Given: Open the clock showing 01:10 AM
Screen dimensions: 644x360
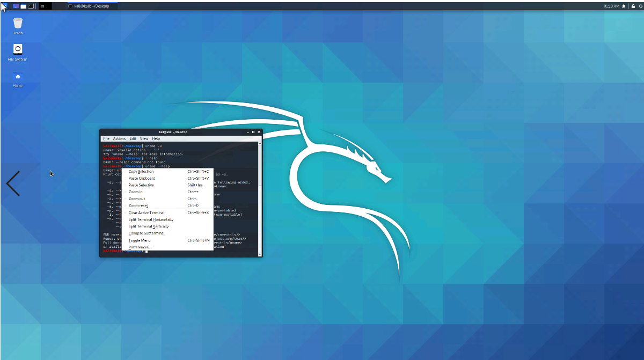Looking at the screenshot, I should click(x=611, y=6).
